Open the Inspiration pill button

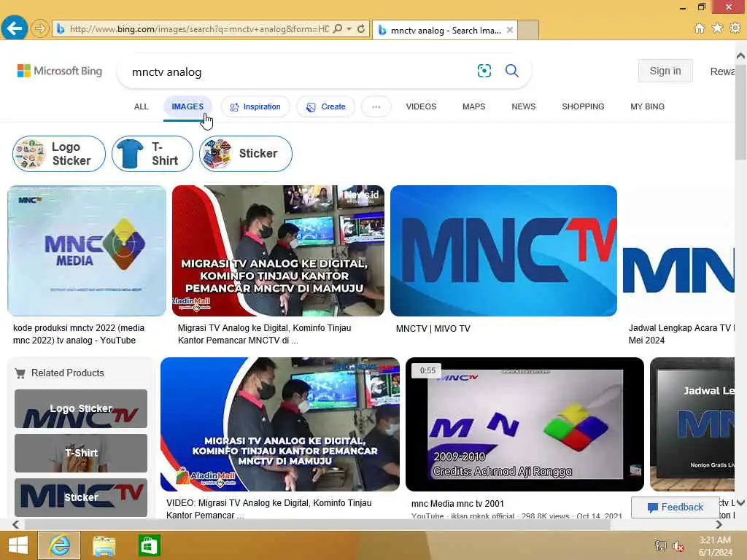pos(255,106)
